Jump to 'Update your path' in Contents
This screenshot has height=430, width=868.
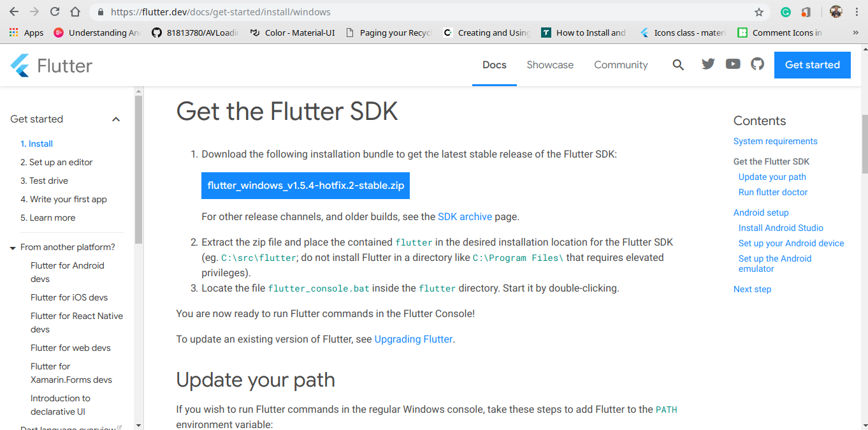[x=772, y=177]
